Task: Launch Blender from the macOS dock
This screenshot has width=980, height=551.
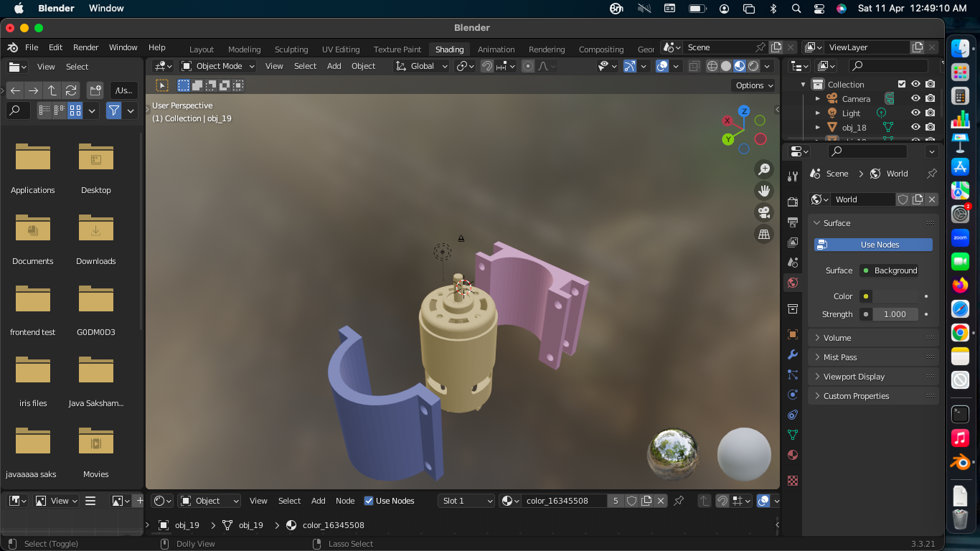Action: (960, 463)
